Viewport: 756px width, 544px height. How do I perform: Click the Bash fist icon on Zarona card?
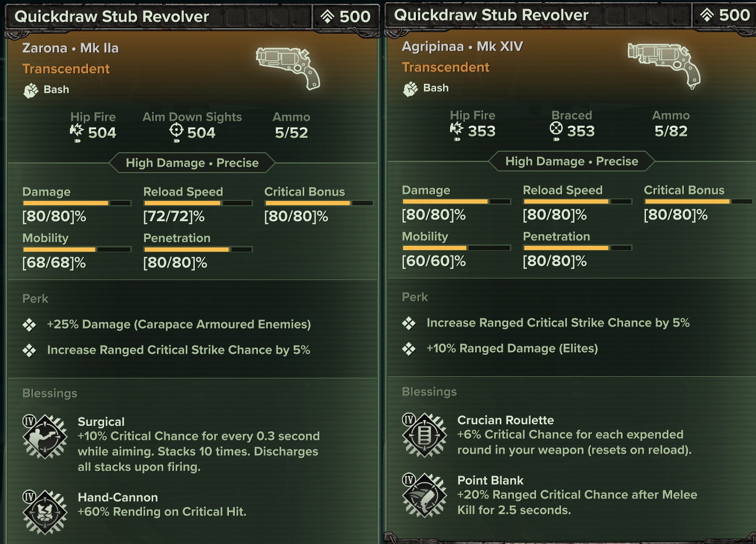tap(31, 90)
